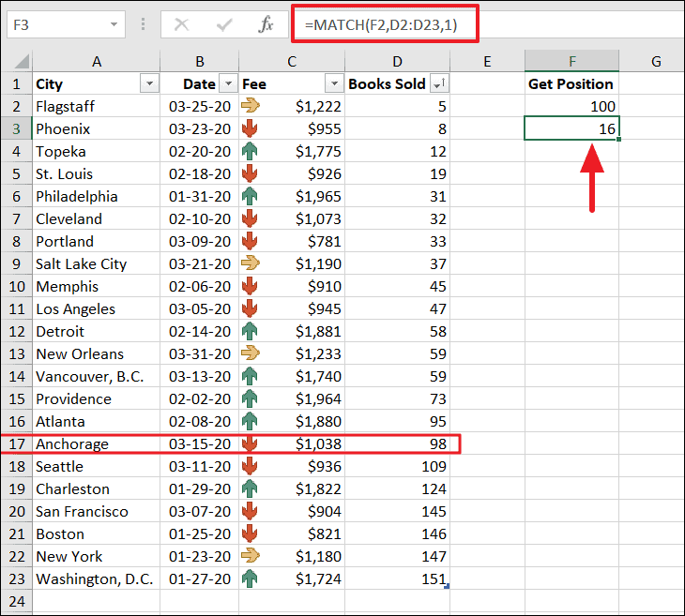Click the yellow arrow in New York row
The height and width of the screenshot is (616, 685).
tap(250, 555)
